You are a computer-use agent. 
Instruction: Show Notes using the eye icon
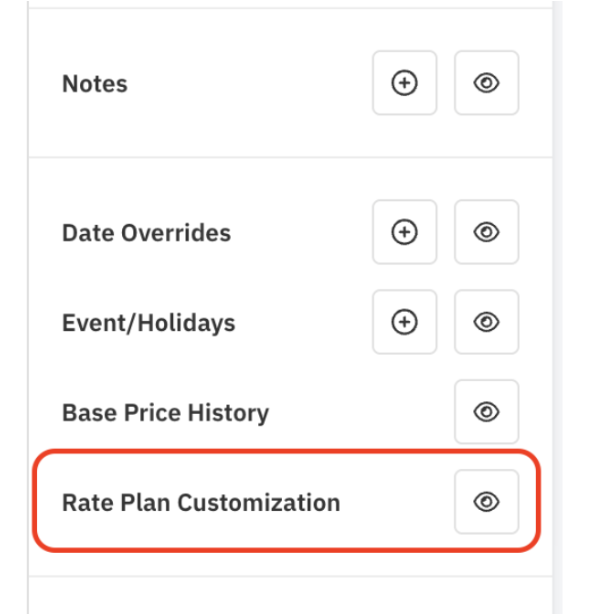[x=486, y=84]
